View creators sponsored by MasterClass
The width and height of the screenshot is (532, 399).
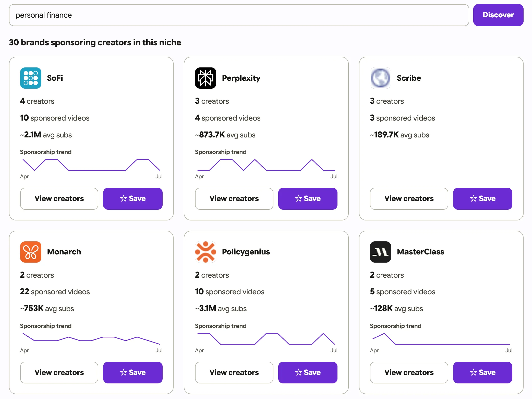click(x=409, y=372)
